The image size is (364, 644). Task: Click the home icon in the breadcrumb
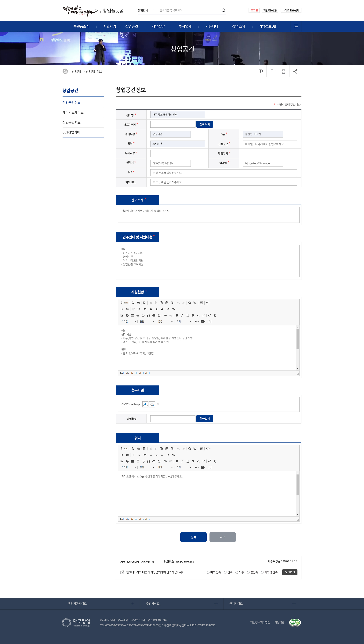[x=65, y=71]
